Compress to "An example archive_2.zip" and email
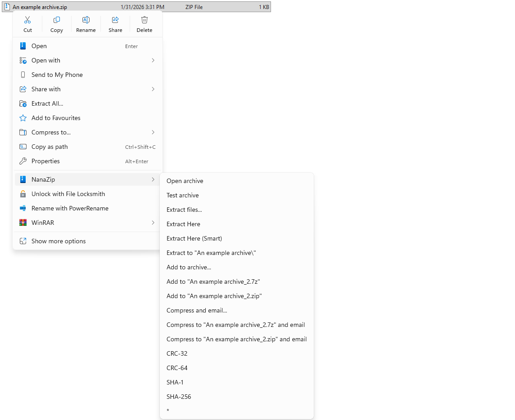The image size is (515, 420). [x=237, y=340]
